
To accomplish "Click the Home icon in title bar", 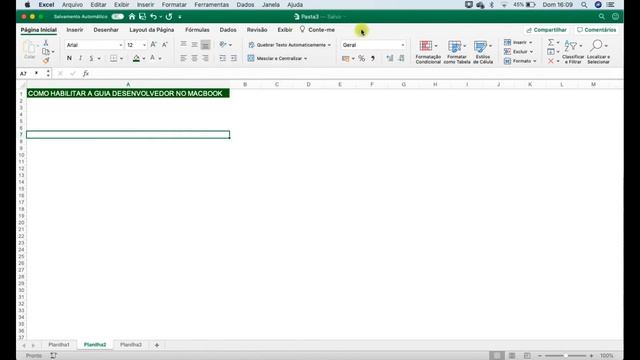I will click(132, 17).
